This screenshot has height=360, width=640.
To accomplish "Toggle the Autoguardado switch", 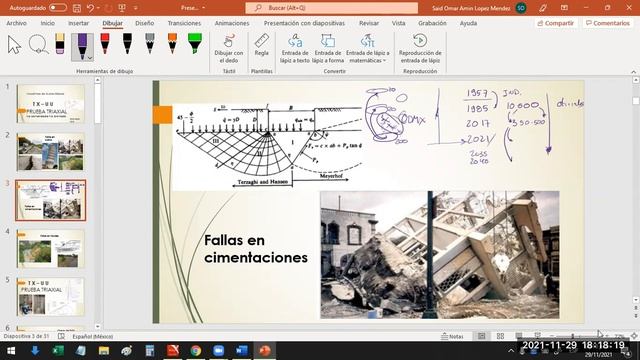I will [x=58, y=8].
